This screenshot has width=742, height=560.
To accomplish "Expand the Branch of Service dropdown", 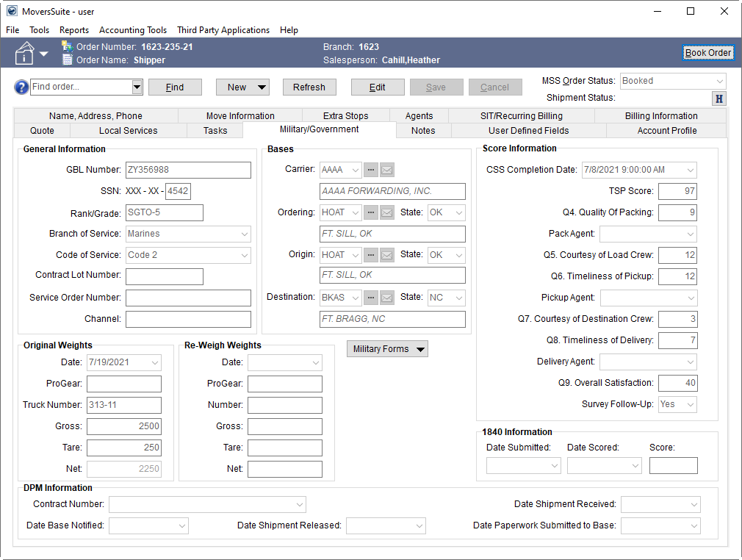I will click(243, 234).
